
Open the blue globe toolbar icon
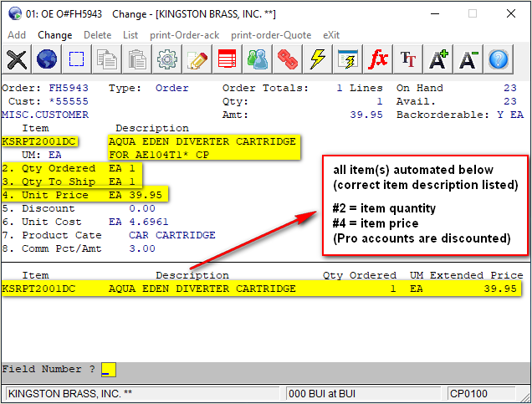pyautogui.click(x=47, y=59)
